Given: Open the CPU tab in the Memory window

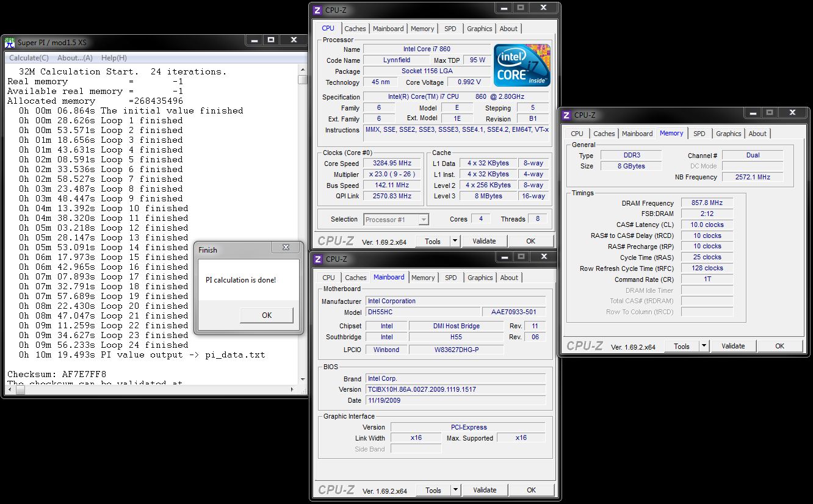Looking at the screenshot, I should click(577, 134).
